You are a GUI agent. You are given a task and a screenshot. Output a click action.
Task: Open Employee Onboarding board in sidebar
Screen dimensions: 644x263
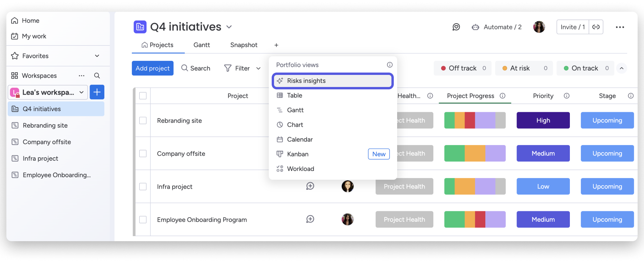click(56, 175)
